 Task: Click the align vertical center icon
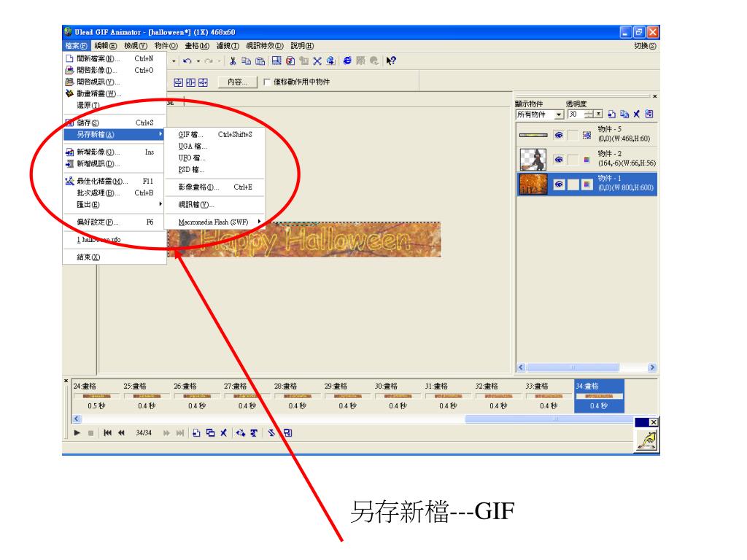tap(178, 82)
